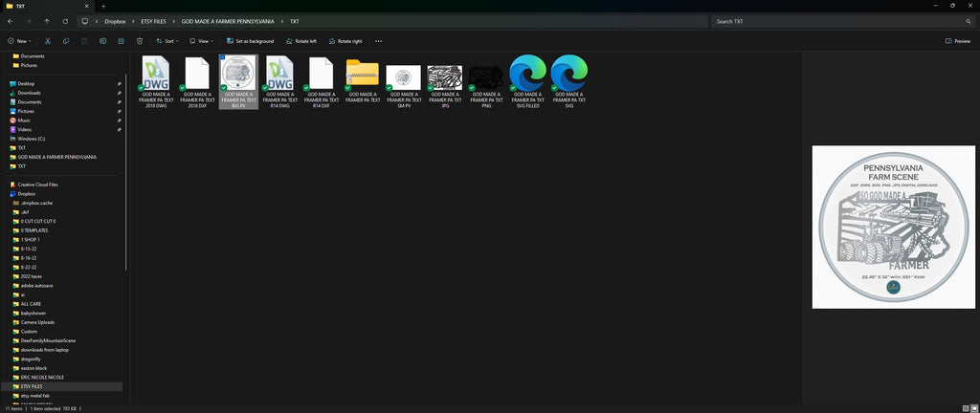Open the View dropdown menu
980x413 pixels.
click(201, 41)
